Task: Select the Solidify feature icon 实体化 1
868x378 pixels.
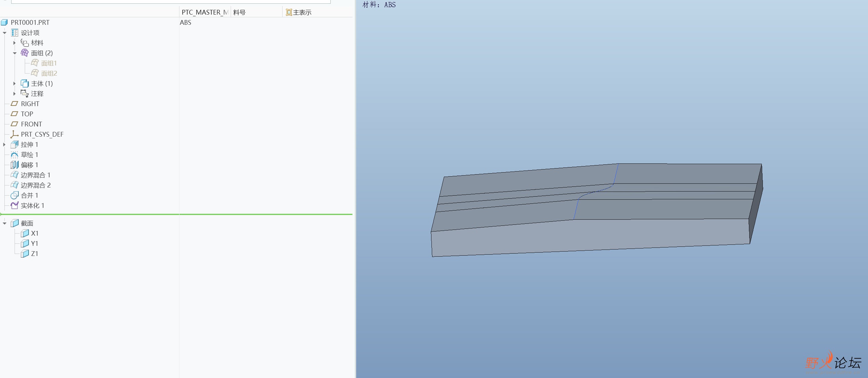Action: (x=14, y=205)
